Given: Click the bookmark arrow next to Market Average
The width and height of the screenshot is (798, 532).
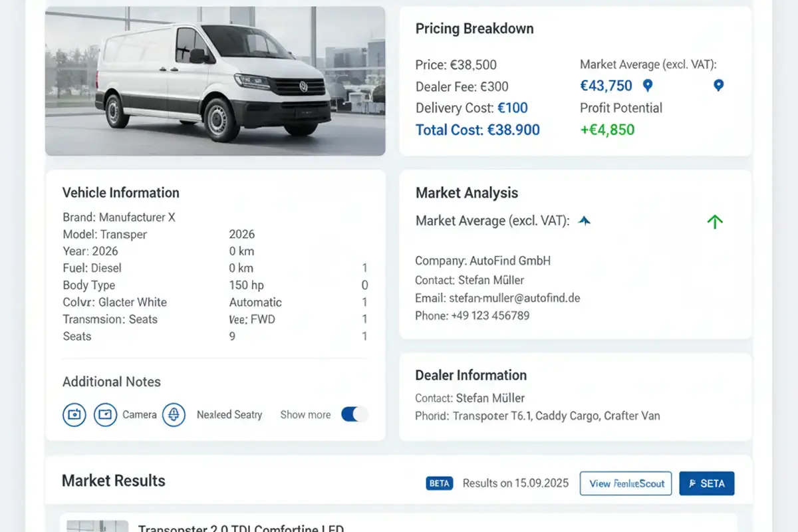Looking at the screenshot, I should coord(585,220).
